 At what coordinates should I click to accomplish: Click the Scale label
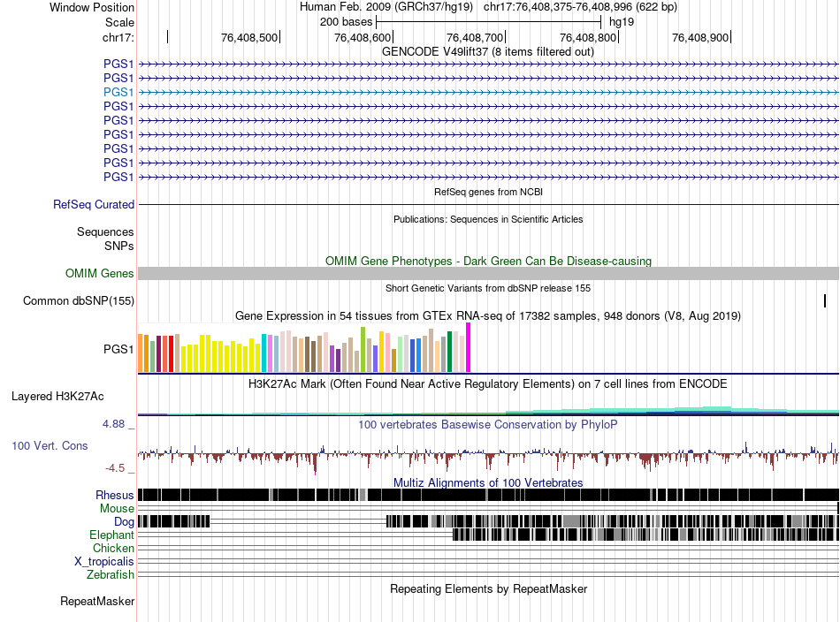pos(119,22)
